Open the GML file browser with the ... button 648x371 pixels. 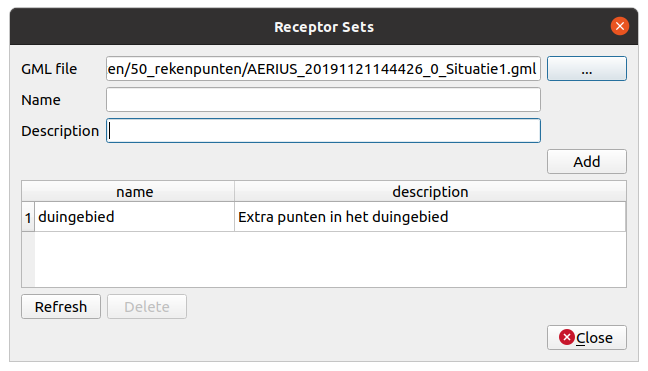pyautogui.click(x=586, y=69)
